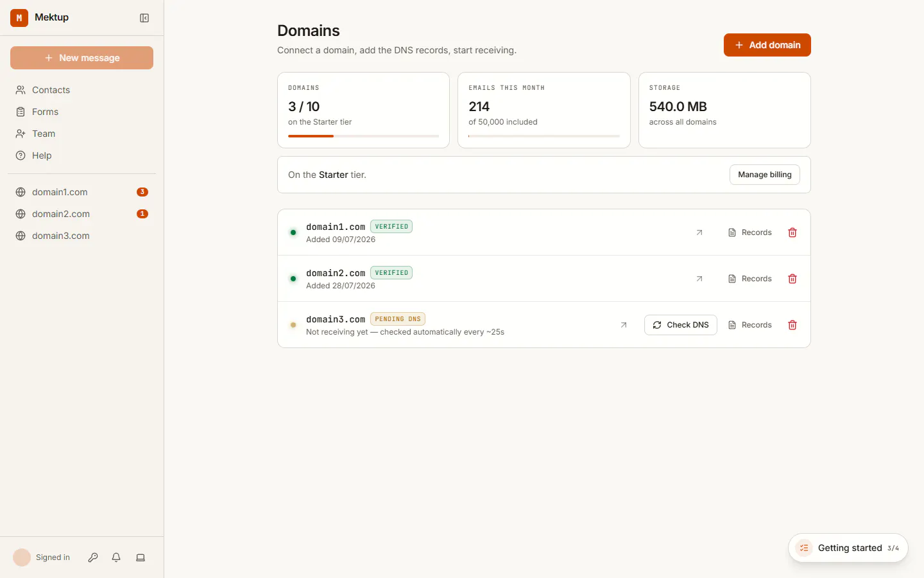924x578 pixels.
Task: Click the globe icon beside domain1.com
Action: [21, 192]
